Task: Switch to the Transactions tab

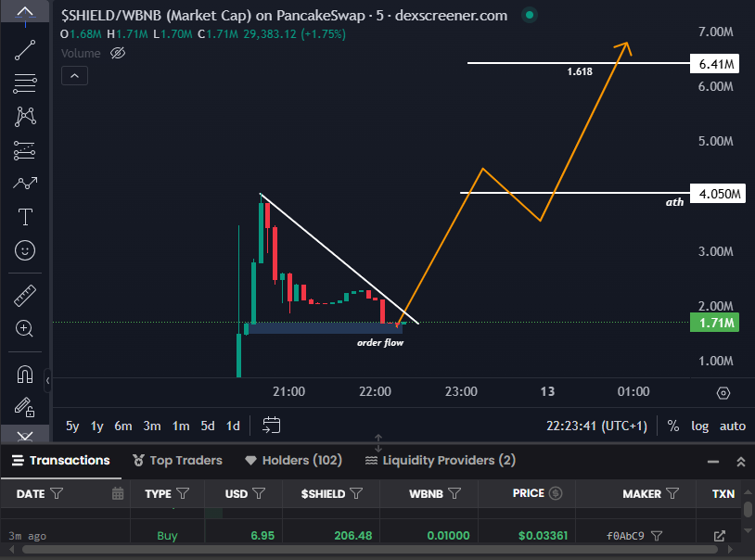Action: 61,460
